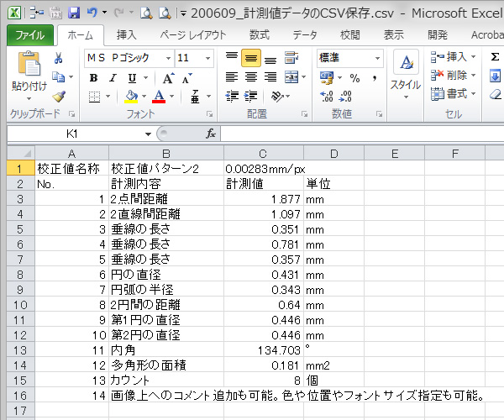The image size is (504, 420).
Task: Click Decrease Indent icon
Action: click(232, 96)
